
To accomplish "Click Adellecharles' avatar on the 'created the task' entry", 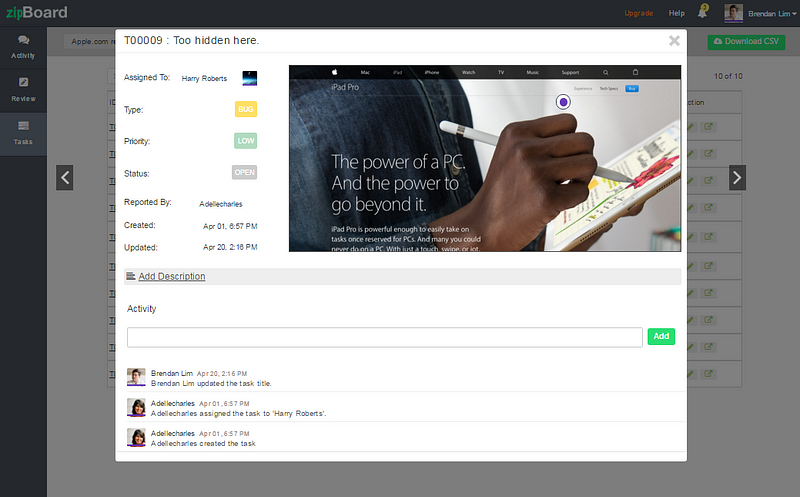I will 136,438.
